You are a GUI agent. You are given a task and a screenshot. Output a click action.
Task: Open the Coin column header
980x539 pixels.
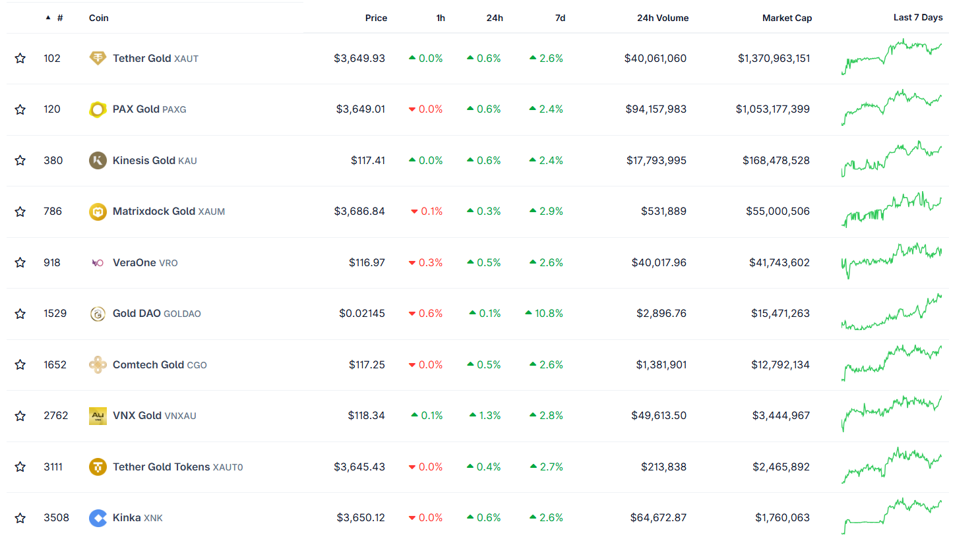[x=98, y=18]
